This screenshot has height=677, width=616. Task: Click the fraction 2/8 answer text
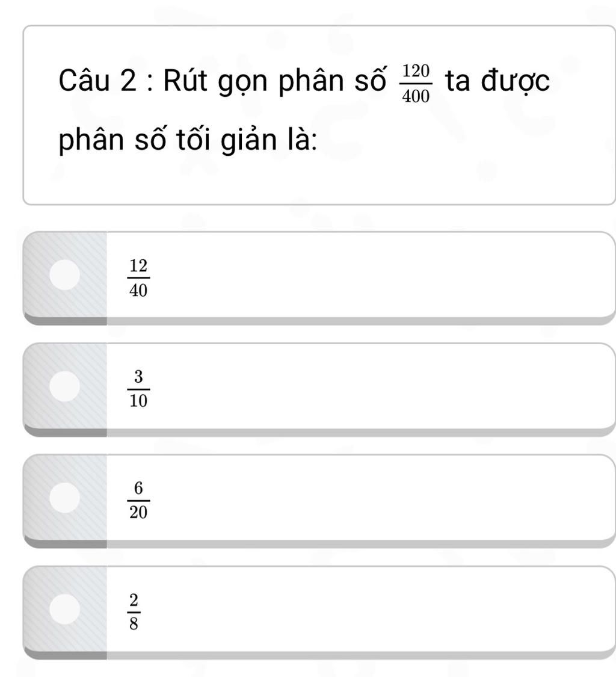[133, 611]
